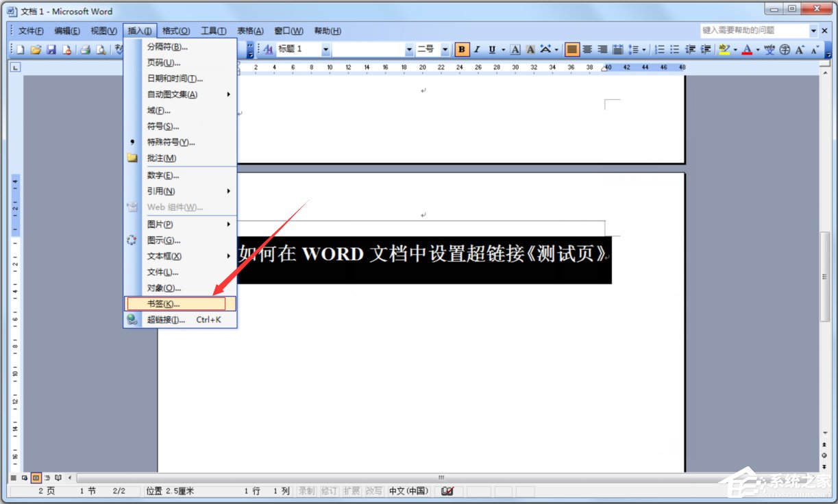Viewport: 838px width, 504px height.
Task: Save the current document
Action: pyautogui.click(x=52, y=49)
